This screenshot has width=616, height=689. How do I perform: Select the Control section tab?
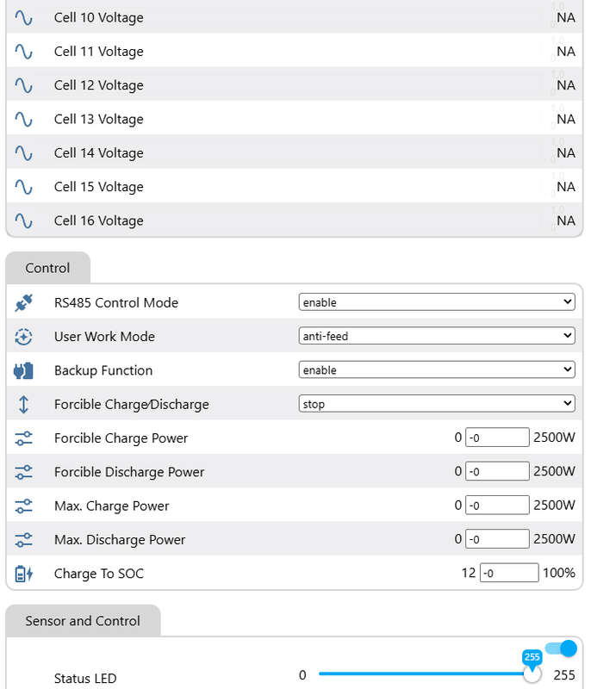(47, 268)
